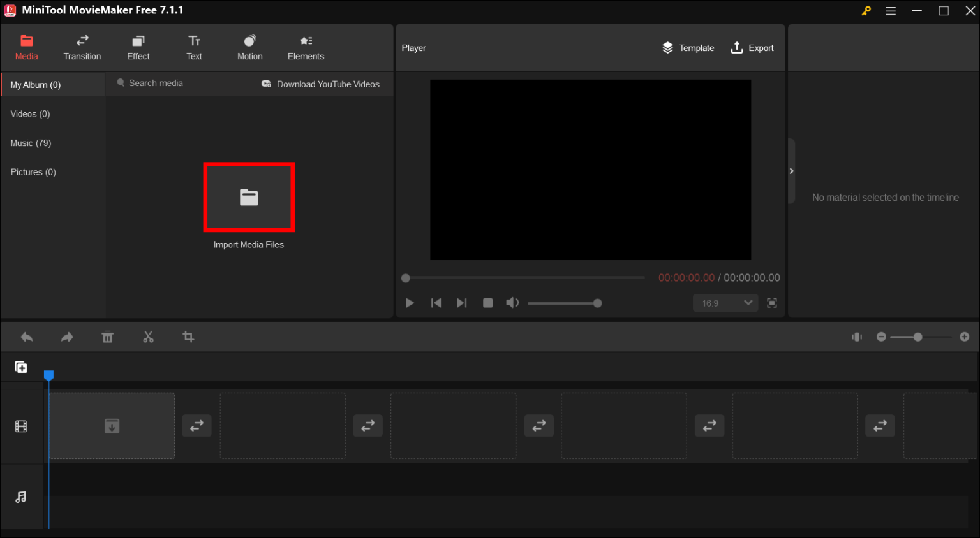This screenshot has height=538, width=980.
Task: Delete selection with the trash icon
Action: (107, 337)
